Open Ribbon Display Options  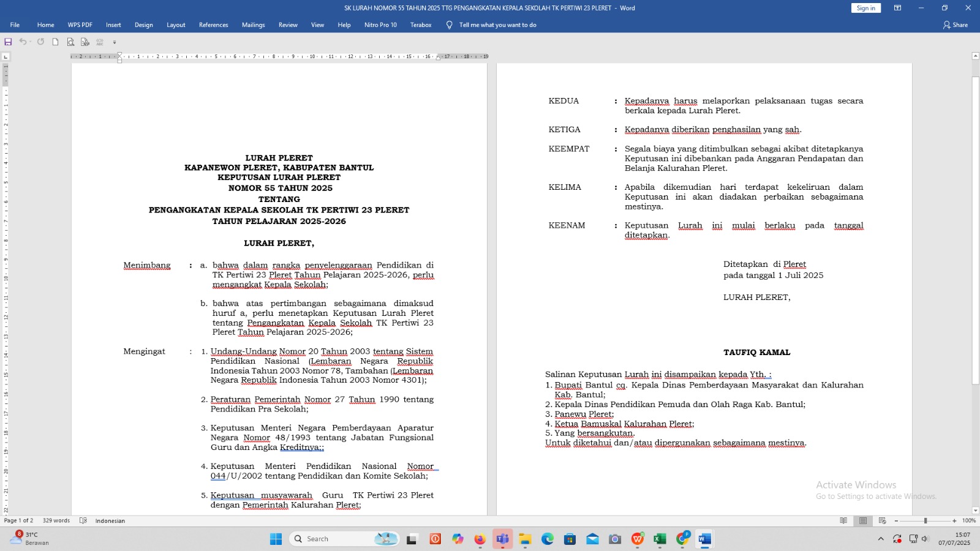point(897,8)
